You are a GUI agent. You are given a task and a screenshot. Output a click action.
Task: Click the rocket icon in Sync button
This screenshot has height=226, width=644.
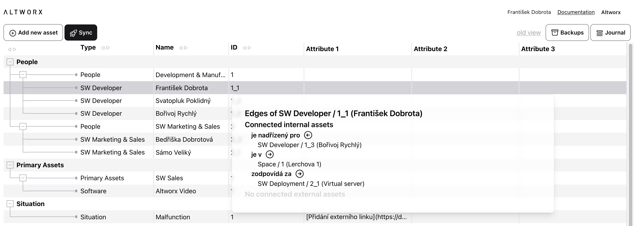[73, 33]
